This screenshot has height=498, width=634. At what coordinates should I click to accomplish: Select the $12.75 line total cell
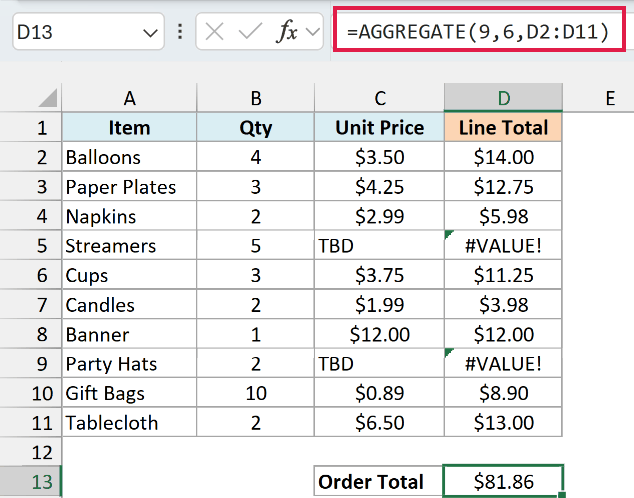pyautogui.click(x=503, y=186)
